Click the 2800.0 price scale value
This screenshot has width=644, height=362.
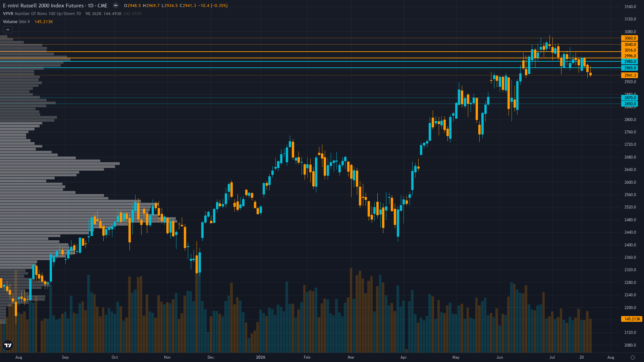(x=630, y=120)
